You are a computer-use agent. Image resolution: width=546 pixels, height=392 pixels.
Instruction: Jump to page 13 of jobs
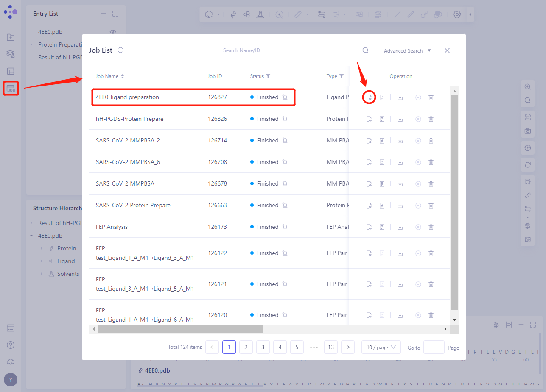[x=330, y=347]
